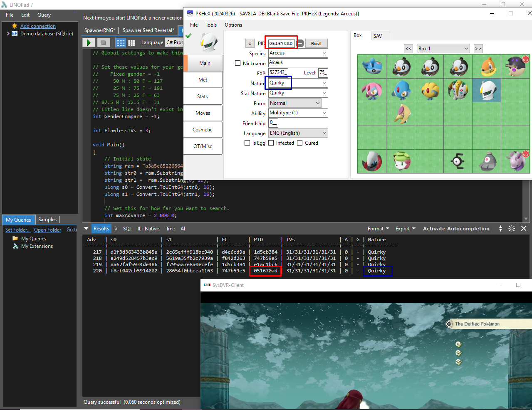Select the highlighted Arceus box slot
Viewport: 532px width, 410px height.
point(487,90)
